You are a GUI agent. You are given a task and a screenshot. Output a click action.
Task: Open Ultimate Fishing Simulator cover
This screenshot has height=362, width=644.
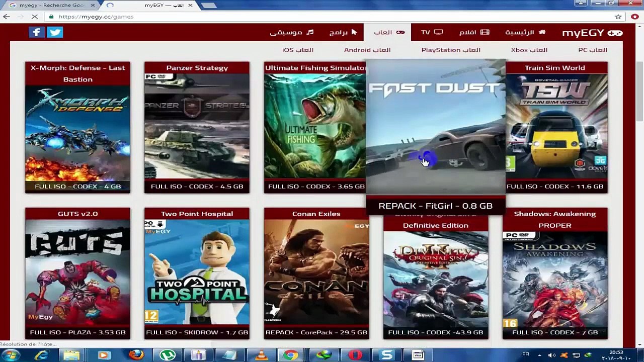[315, 126]
